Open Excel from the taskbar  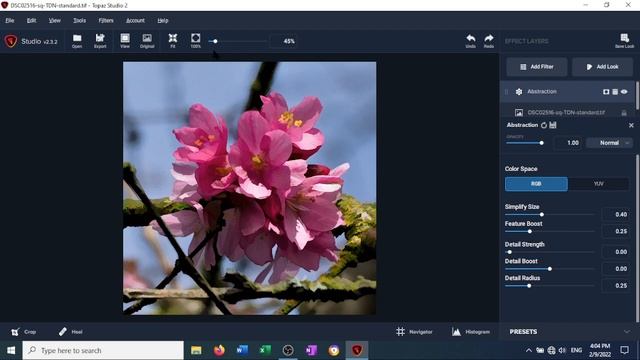[265, 350]
